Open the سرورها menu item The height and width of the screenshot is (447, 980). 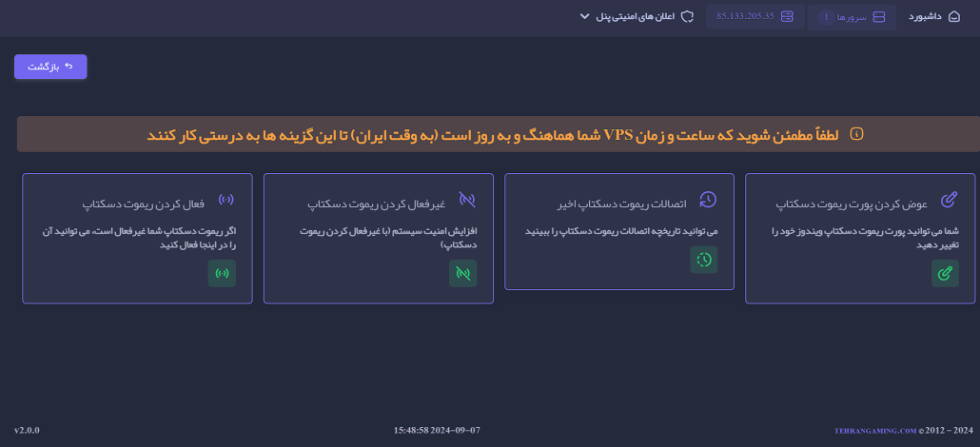[x=852, y=17]
